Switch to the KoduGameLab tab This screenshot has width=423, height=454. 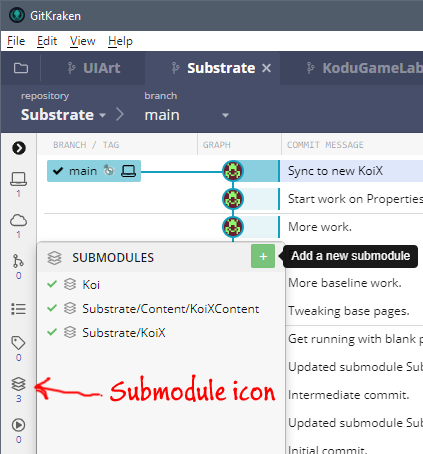point(364,68)
